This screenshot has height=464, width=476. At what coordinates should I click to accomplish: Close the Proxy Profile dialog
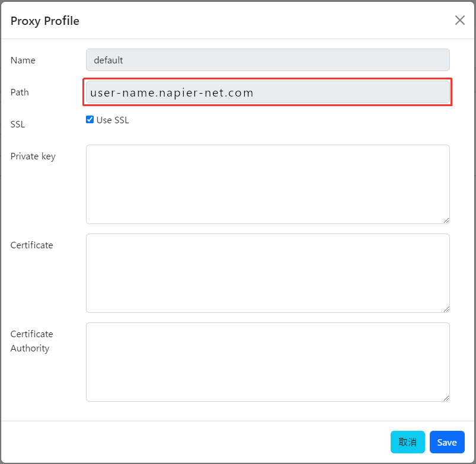click(x=459, y=20)
